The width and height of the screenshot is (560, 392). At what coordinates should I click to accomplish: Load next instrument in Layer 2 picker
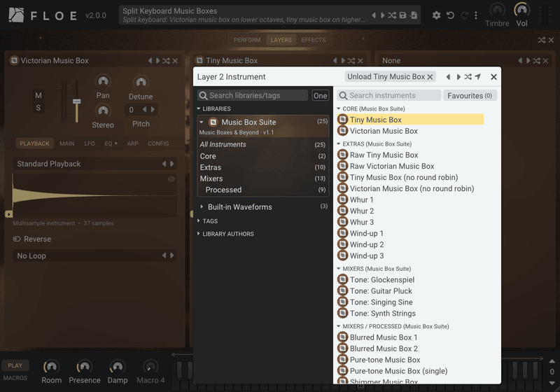click(458, 77)
